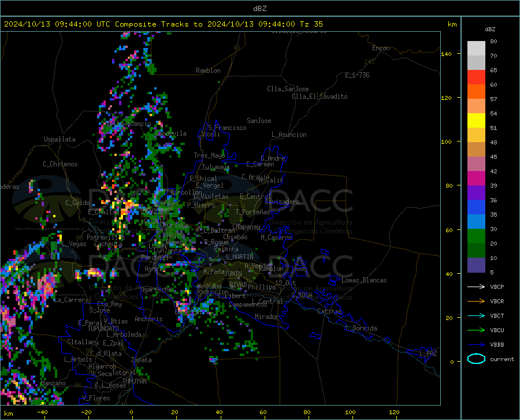Click the dBZ title at the top
This screenshot has height=420, width=520.
(259, 9)
